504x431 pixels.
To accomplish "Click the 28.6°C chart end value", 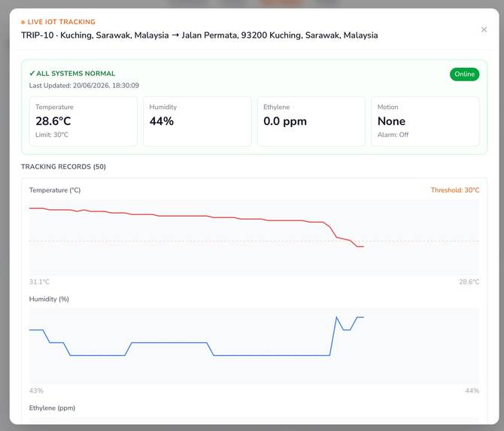I will 469,282.
